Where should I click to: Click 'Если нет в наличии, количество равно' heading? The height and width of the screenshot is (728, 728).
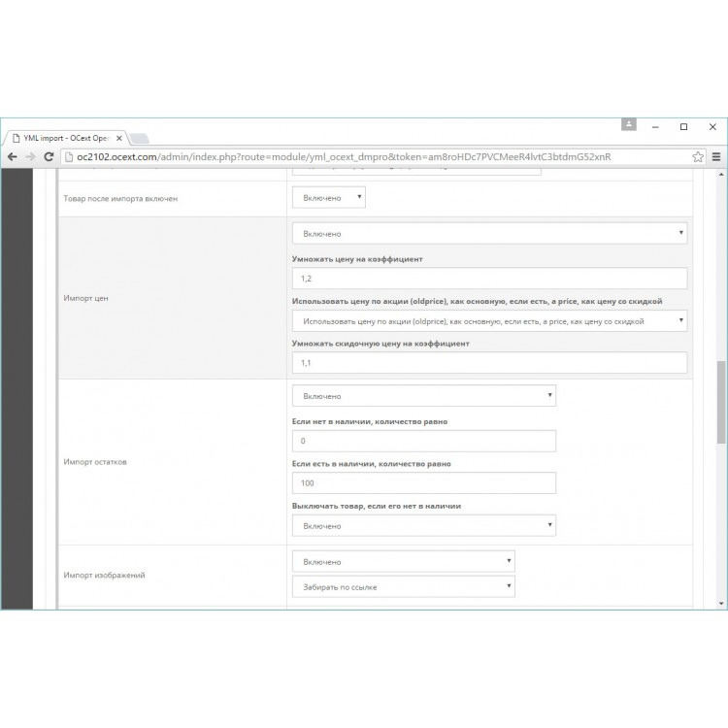[370, 421]
